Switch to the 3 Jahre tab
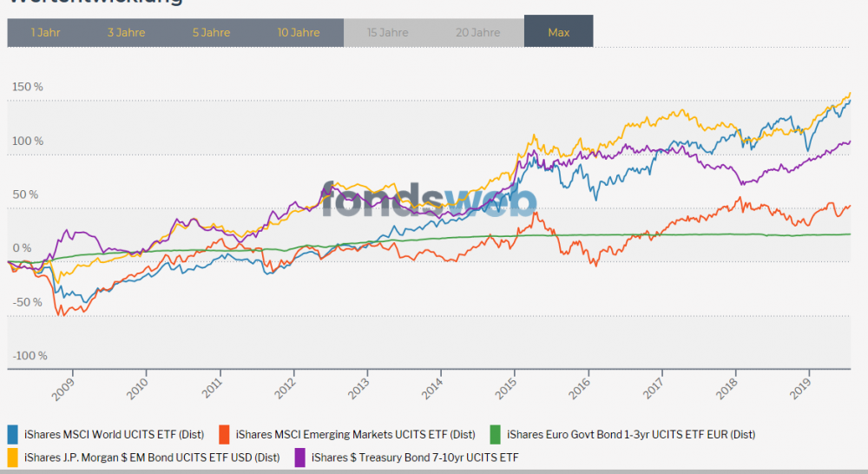Image resolution: width=868 pixels, height=474 pixels. [126, 32]
